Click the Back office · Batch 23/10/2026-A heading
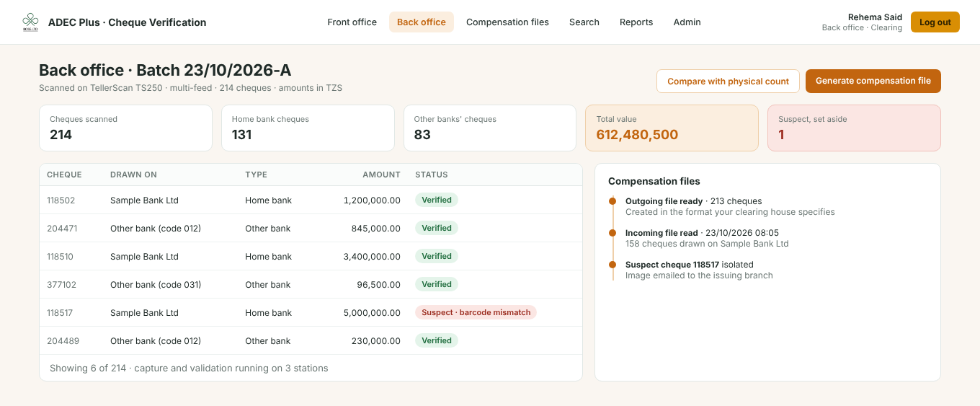 pyautogui.click(x=165, y=70)
